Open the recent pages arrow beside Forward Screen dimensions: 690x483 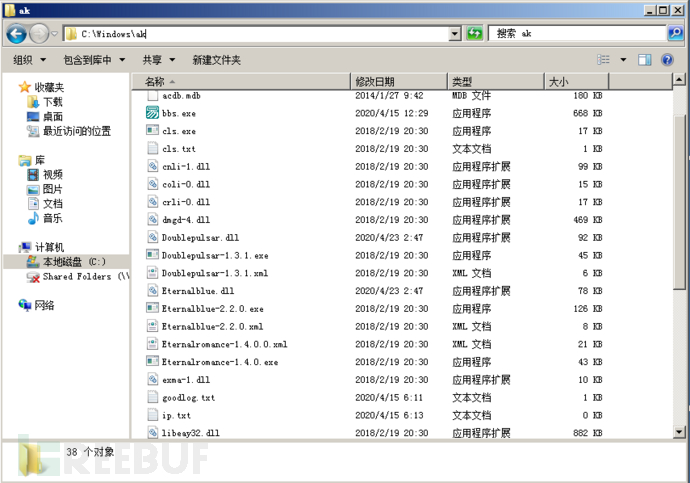[55, 34]
